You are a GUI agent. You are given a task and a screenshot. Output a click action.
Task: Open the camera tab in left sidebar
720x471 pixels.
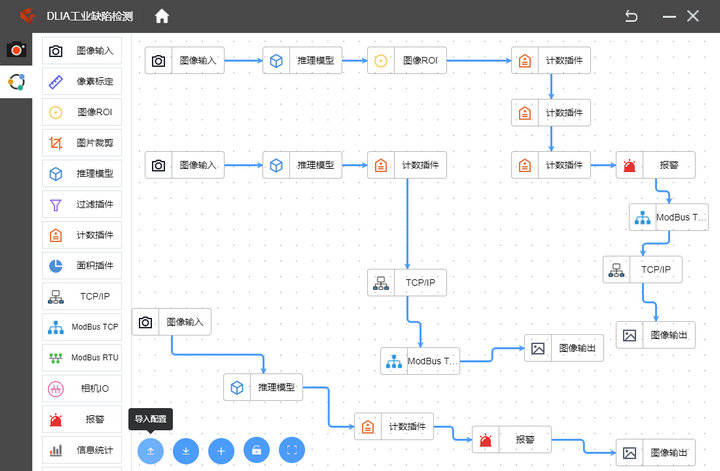(x=16, y=49)
